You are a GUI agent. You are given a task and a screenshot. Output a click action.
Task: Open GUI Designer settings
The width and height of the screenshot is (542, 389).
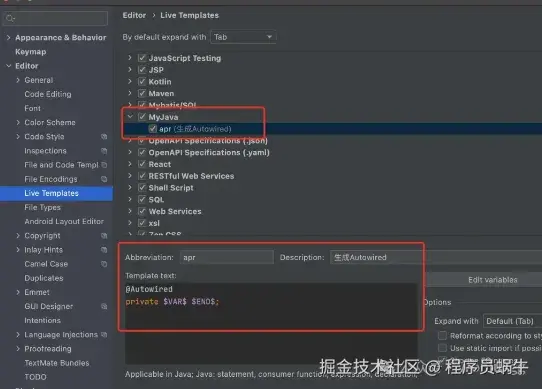49,306
